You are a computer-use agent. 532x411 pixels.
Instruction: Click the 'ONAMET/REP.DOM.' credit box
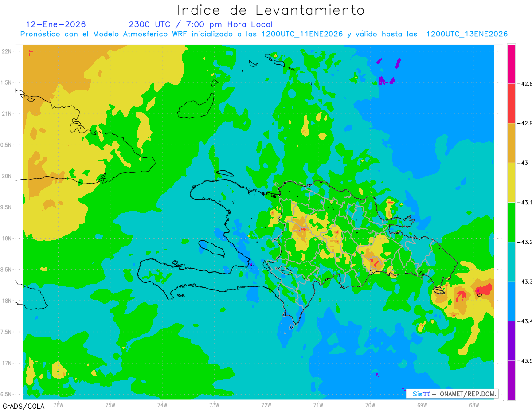pos(452,394)
